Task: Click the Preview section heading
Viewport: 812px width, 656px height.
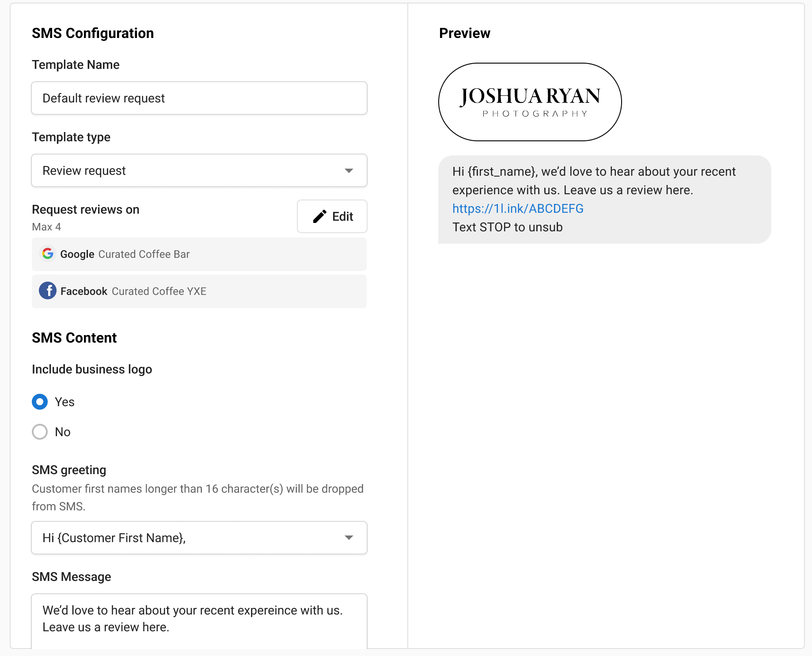Action: (464, 33)
